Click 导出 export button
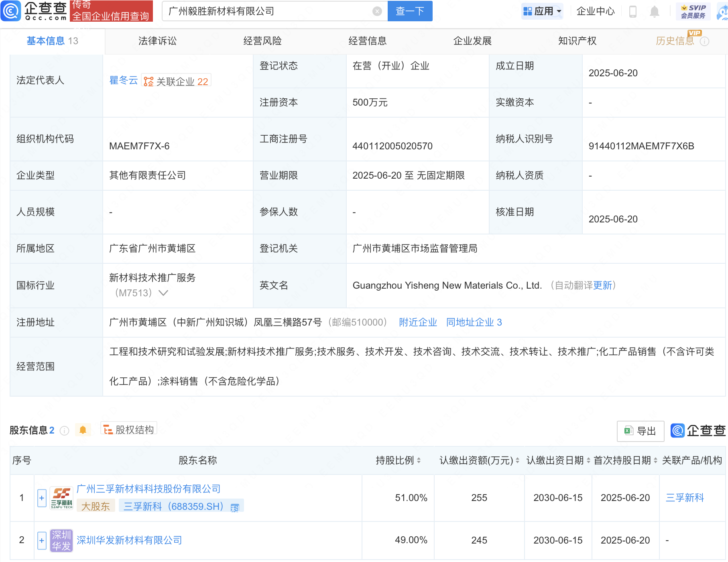728x562 pixels. [640, 431]
